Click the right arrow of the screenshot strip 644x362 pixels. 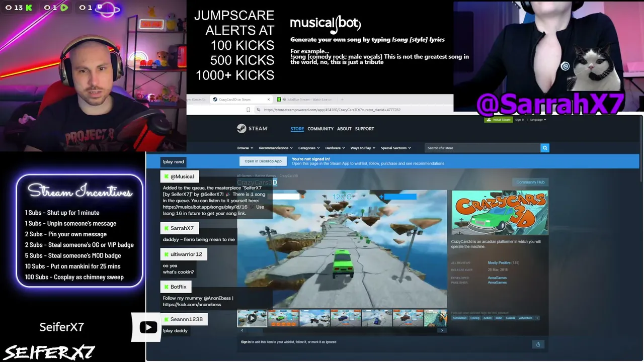click(442, 330)
